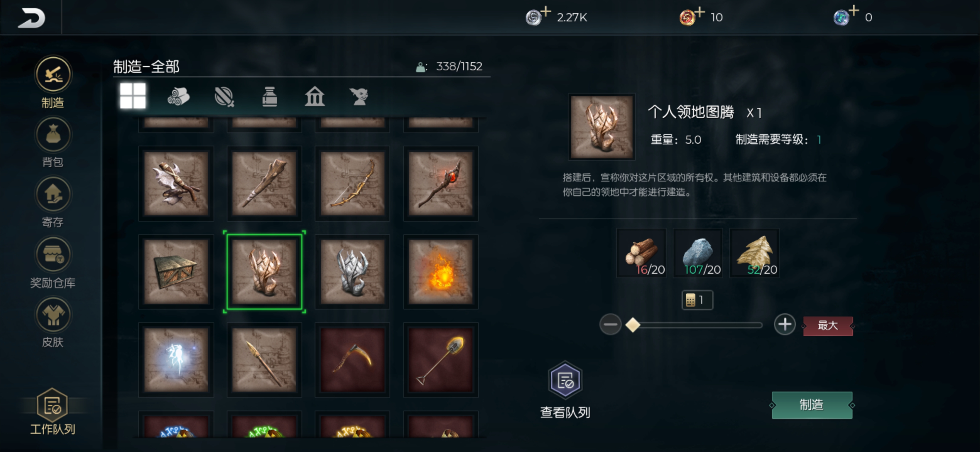Viewport: 980px width, 452px height.
Task: Click the quantity slider diamond handle
Action: [x=633, y=325]
